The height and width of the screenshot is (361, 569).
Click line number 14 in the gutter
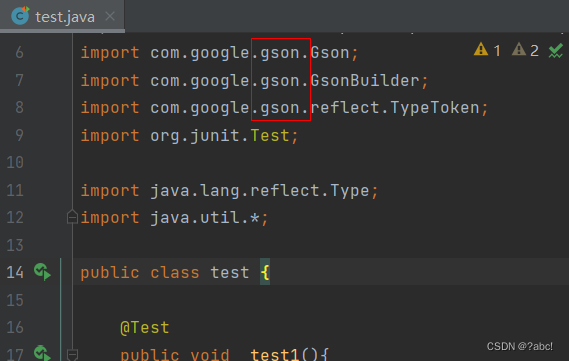15,272
